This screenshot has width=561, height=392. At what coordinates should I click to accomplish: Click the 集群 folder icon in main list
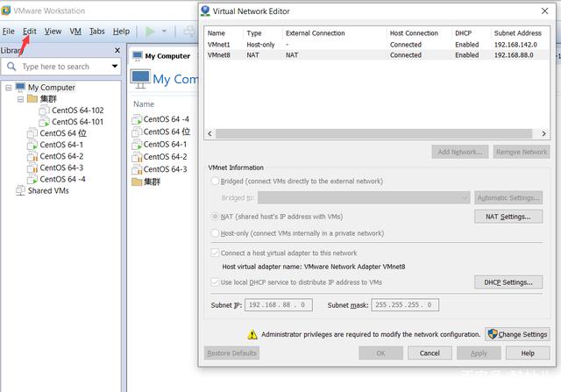137,182
